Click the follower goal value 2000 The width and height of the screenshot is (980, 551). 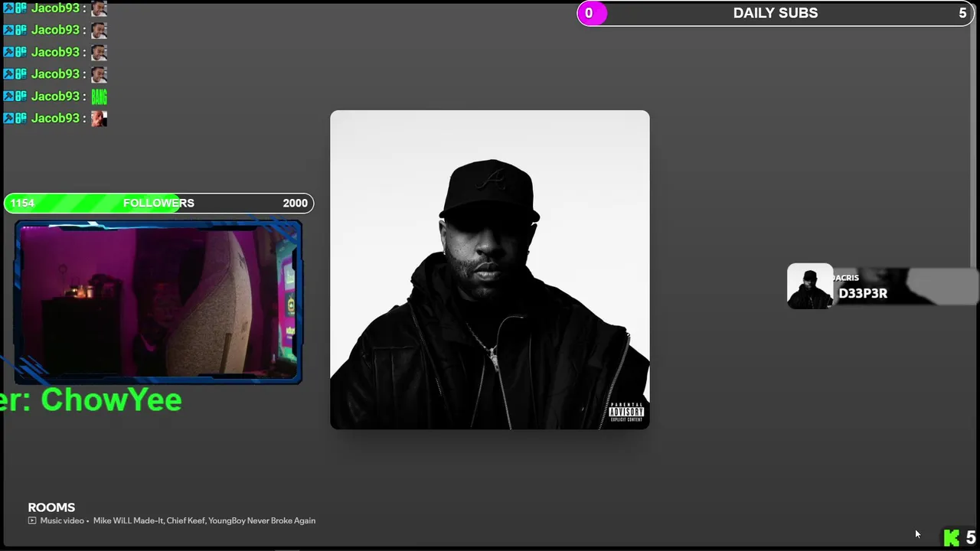pyautogui.click(x=295, y=203)
